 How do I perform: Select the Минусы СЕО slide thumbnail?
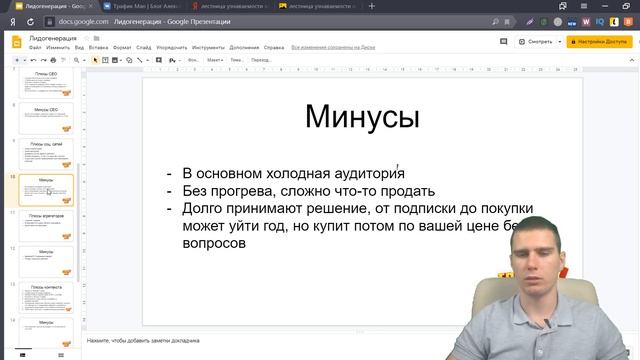[46, 119]
